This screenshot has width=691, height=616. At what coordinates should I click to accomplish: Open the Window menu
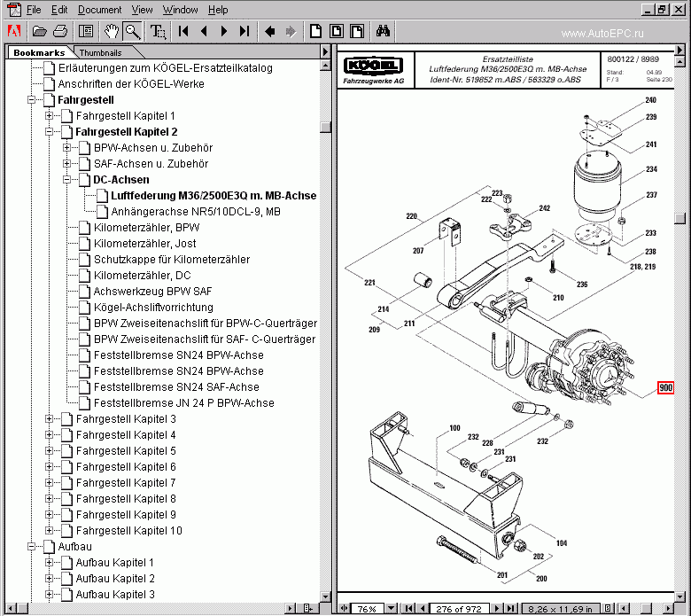tap(180, 9)
